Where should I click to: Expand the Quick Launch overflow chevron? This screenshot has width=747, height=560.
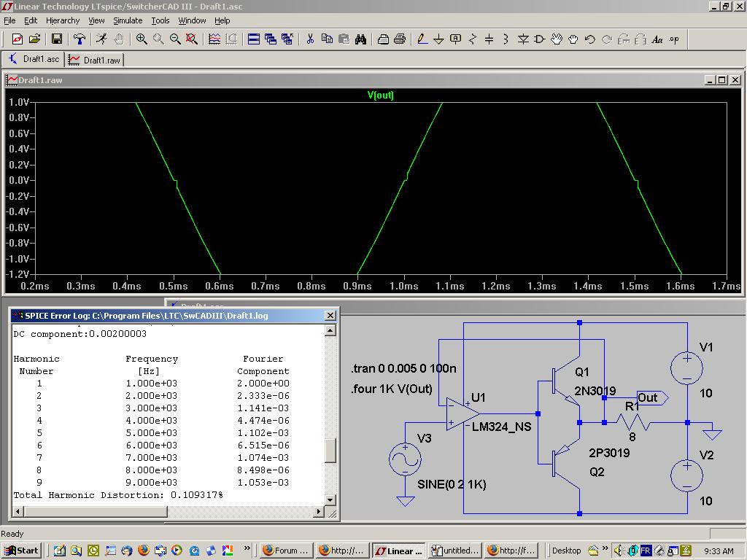[247, 548]
